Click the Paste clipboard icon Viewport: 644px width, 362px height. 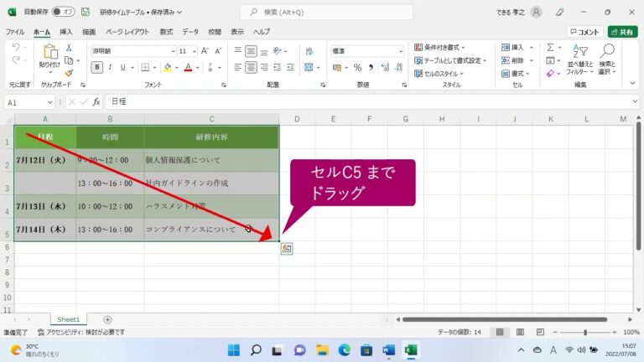tap(50, 52)
